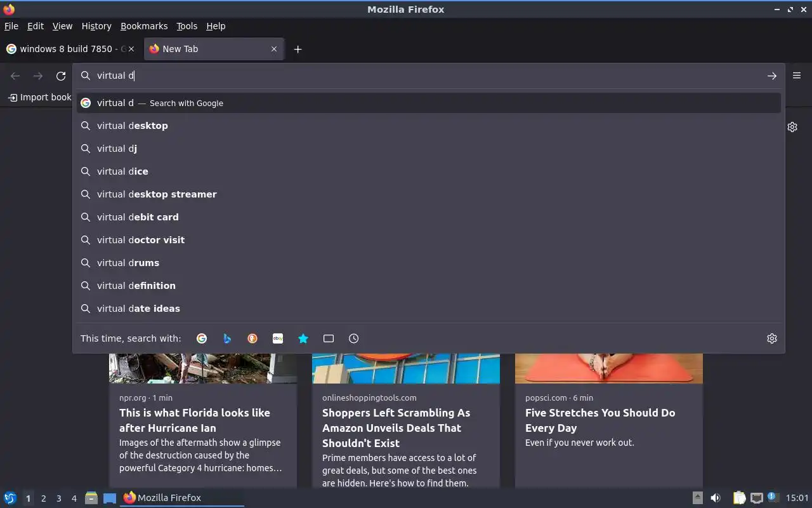Open the View menu
This screenshot has height=508, width=812.
[x=62, y=26]
